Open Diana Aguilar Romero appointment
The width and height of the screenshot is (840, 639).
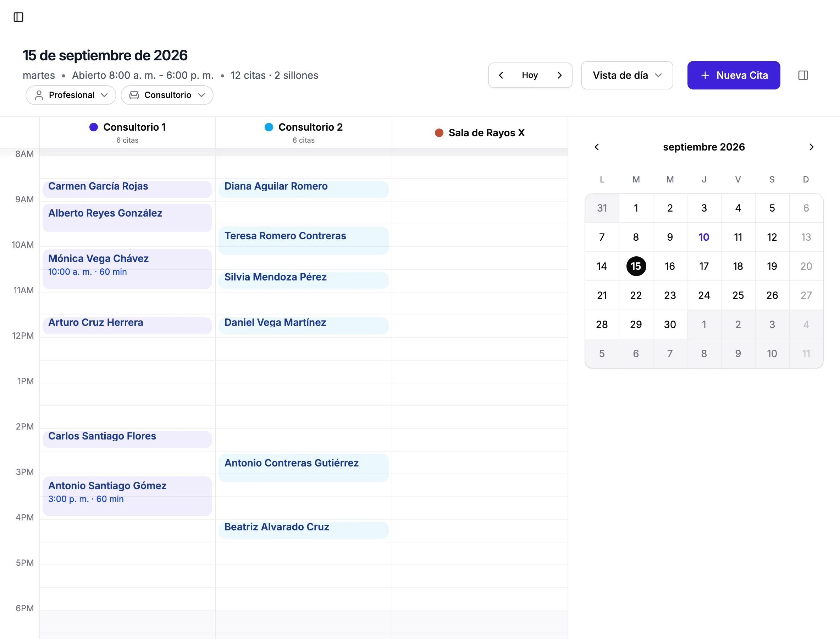tap(304, 189)
